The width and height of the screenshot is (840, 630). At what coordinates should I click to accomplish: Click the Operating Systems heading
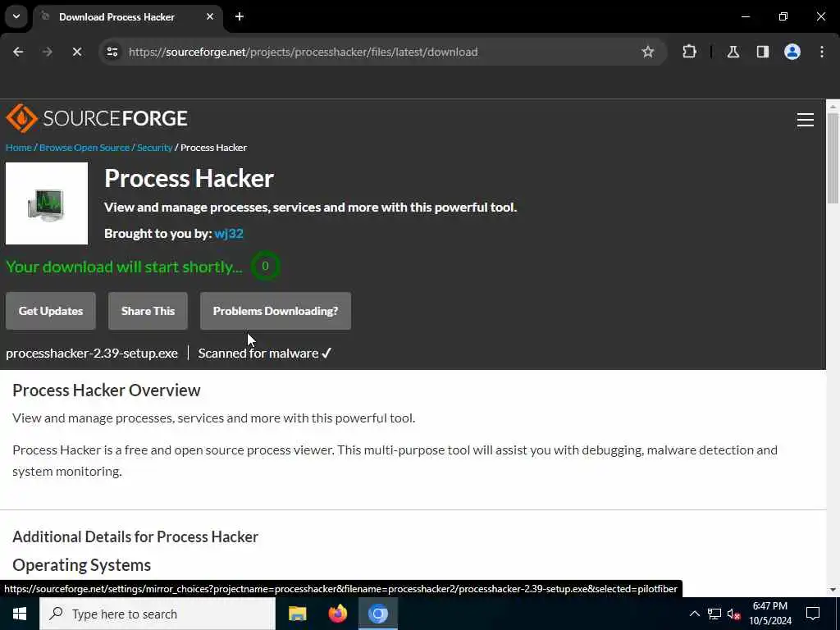point(81,565)
